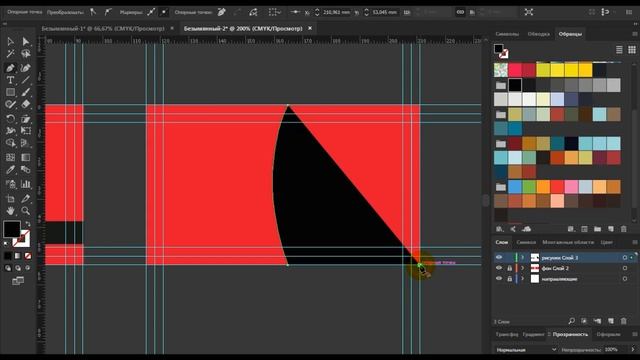Click New Color Group folder icon in Swatches
This screenshot has width=640, height=360.
pos(598,229)
